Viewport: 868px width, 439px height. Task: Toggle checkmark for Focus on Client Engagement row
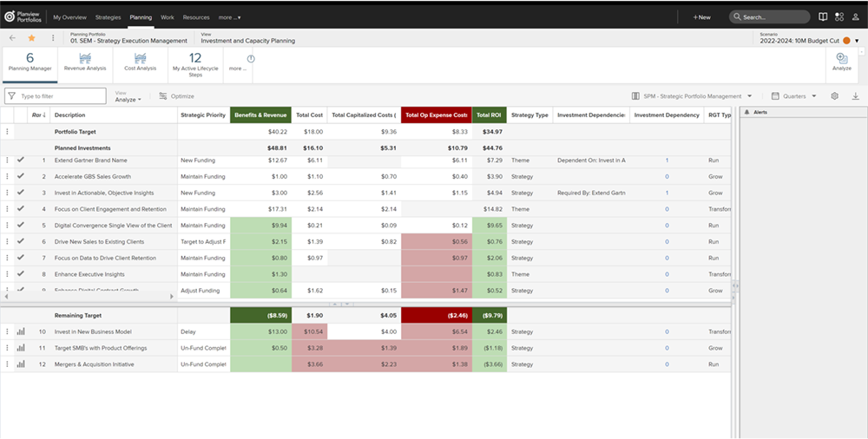coord(20,209)
